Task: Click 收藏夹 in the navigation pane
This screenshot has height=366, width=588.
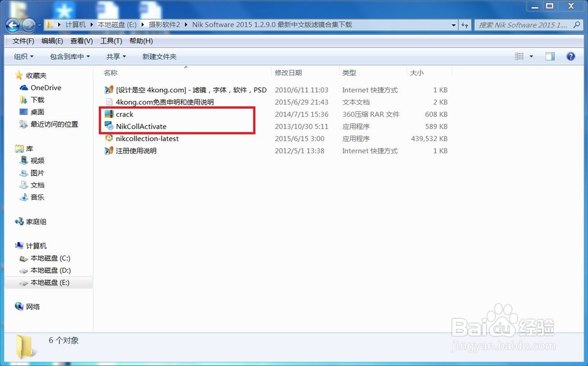Action: click(x=36, y=75)
